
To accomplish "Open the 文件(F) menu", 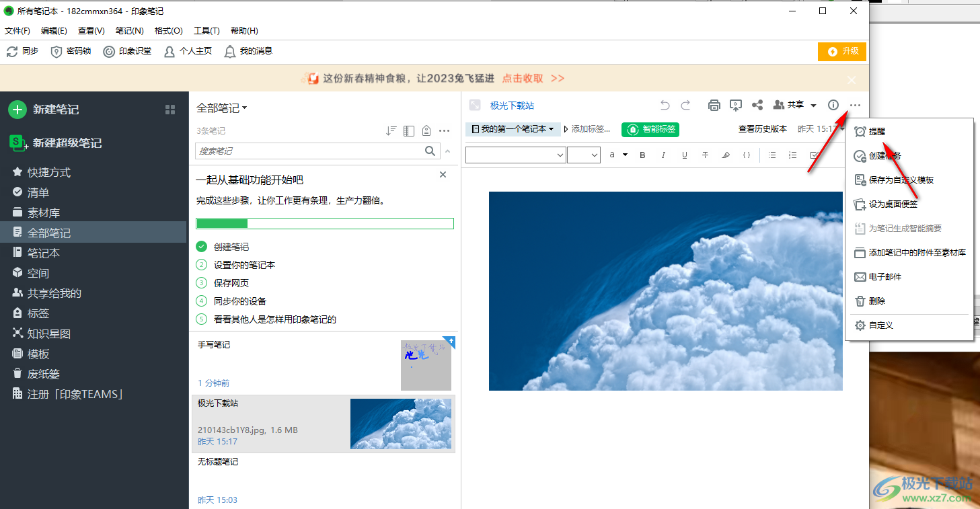I will tap(17, 31).
